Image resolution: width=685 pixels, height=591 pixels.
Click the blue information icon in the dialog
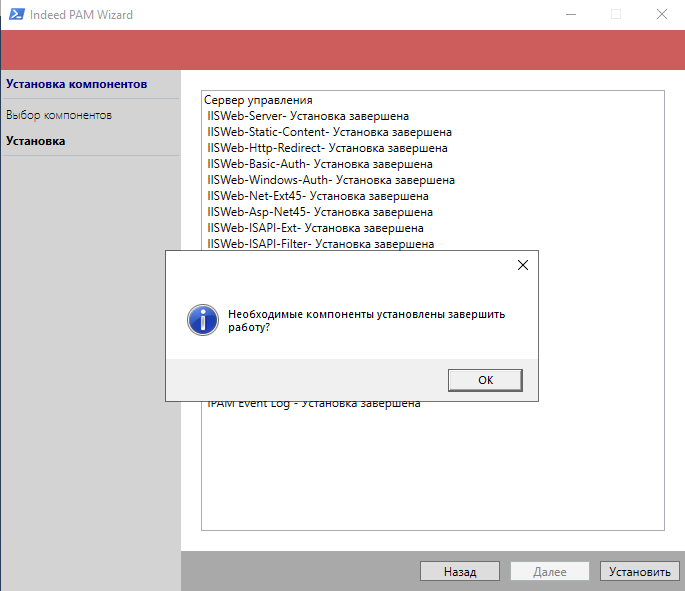[x=203, y=320]
